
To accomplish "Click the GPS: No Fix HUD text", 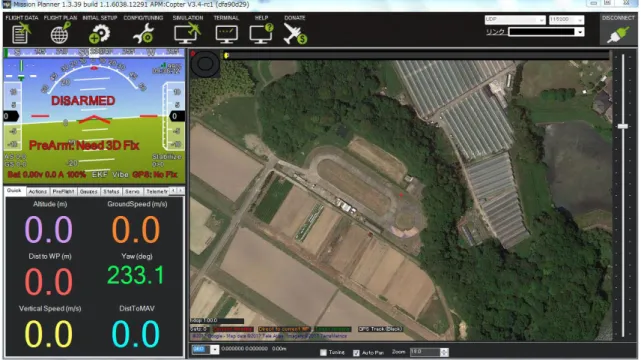I will pyautogui.click(x=155, y=174).
